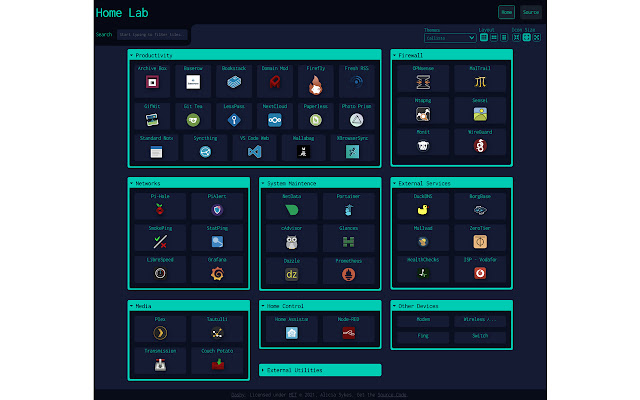
Task: Collapse the Networks section
Action: [189, 183]
